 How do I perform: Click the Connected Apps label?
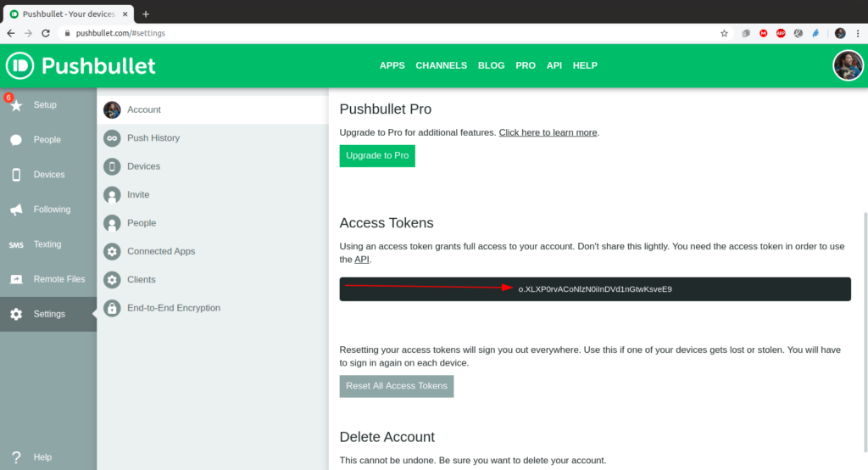[x=161, y=251]
